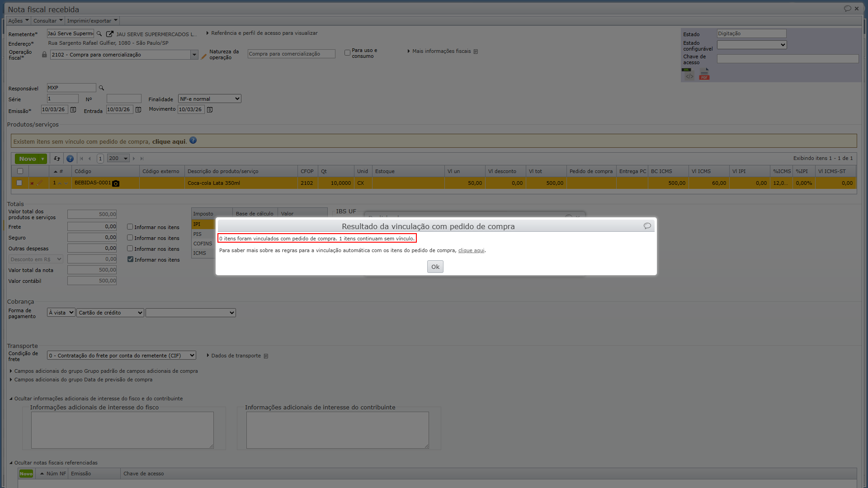Screen dimensions: 868x488
Task: Click the PDF document icon
Action: coord(704,74)
